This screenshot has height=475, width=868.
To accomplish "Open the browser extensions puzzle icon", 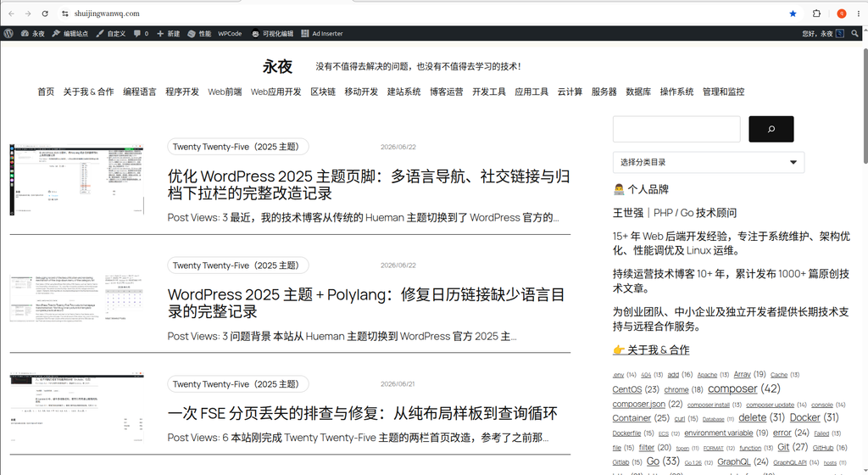I will (x=816, y=14).
